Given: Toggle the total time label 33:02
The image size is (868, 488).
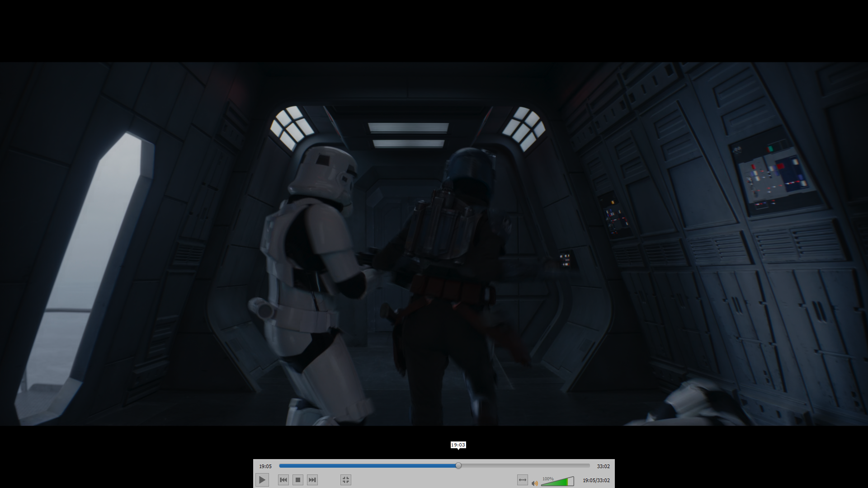Looking at the screenshot, I should pos(603,466).
